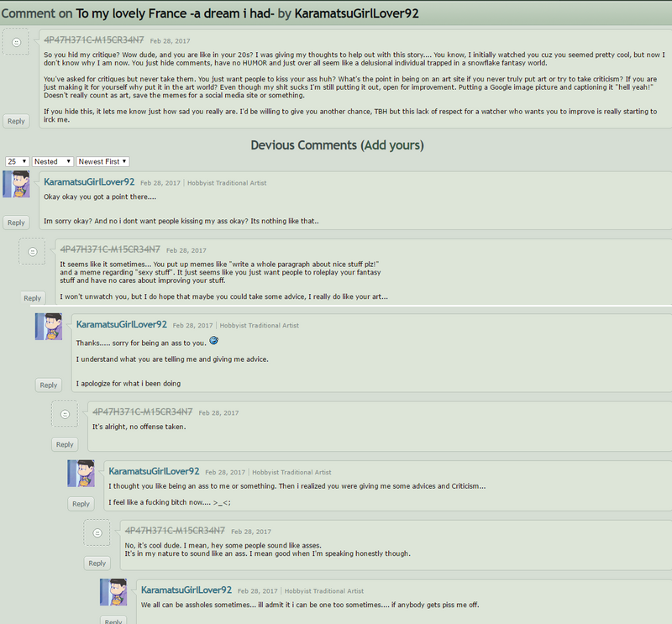
Task: Expand the Newest First sort dropdown
Action: click(102, 161)
